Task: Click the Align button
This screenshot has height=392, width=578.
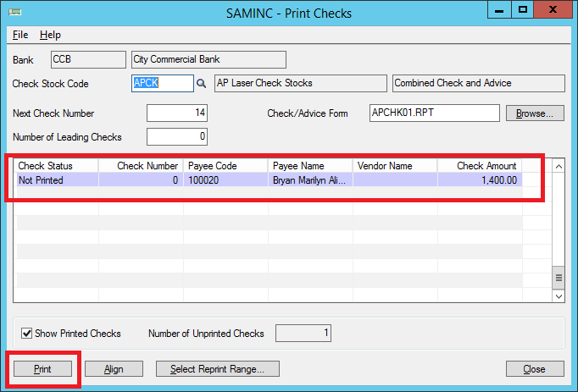Action: (x=114, y=369)
